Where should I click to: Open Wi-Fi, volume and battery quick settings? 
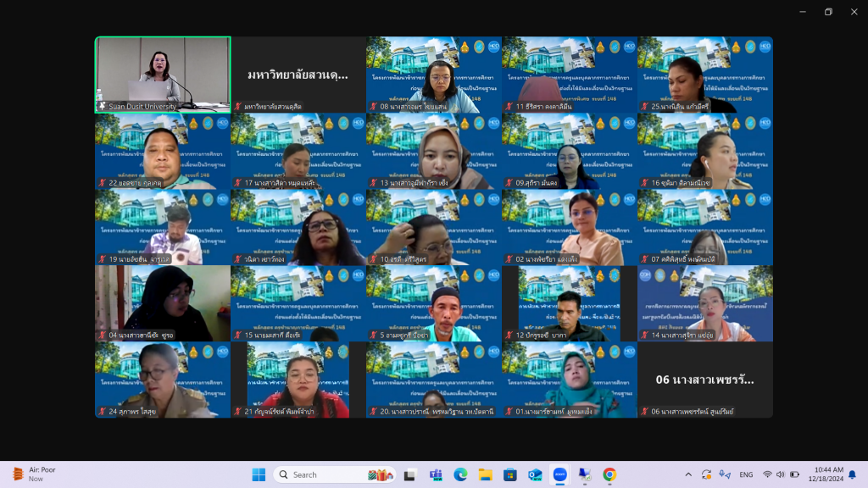[x=780, y=474]
